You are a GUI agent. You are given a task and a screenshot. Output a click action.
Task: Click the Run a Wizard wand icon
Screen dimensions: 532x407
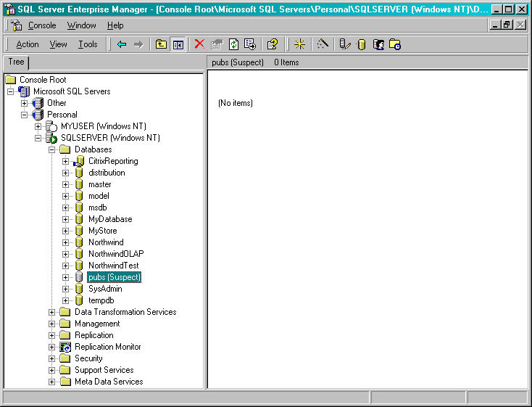pos(323,44)
